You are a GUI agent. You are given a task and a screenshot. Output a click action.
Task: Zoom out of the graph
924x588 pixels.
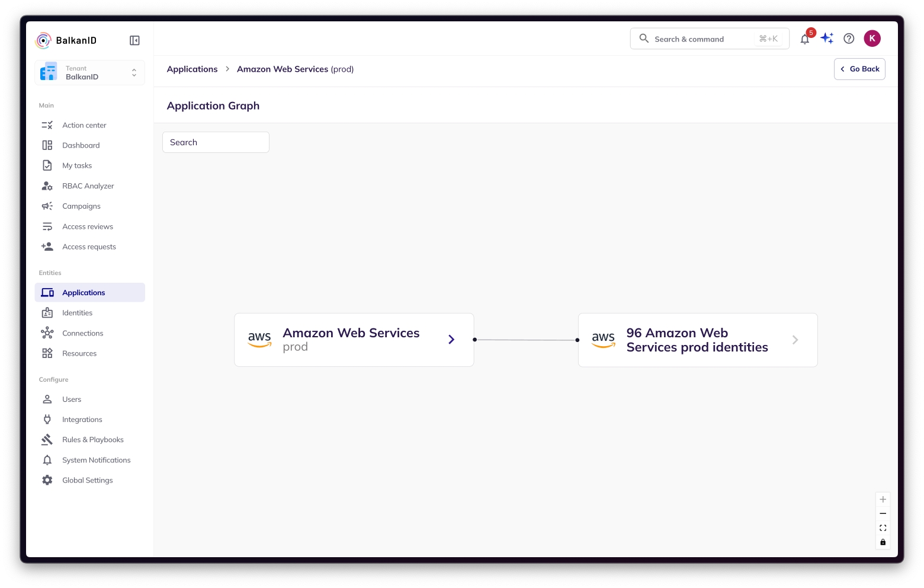tap(883, 514)
